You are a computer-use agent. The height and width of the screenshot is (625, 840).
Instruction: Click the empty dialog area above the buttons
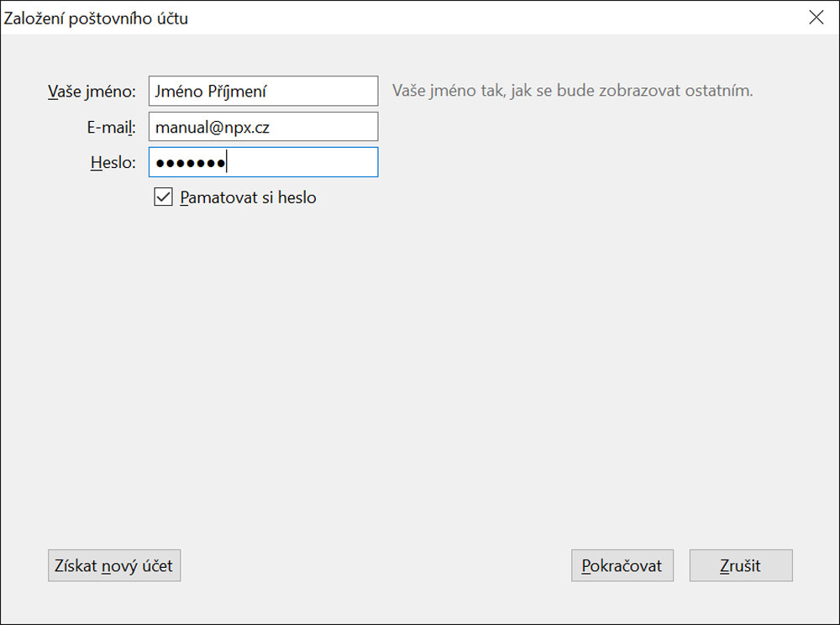point(420,378)
